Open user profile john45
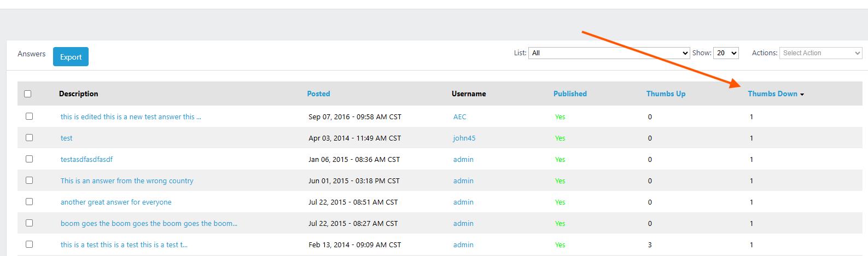The image size is (868, 256). pyautogui.click(x=464, y=138)
